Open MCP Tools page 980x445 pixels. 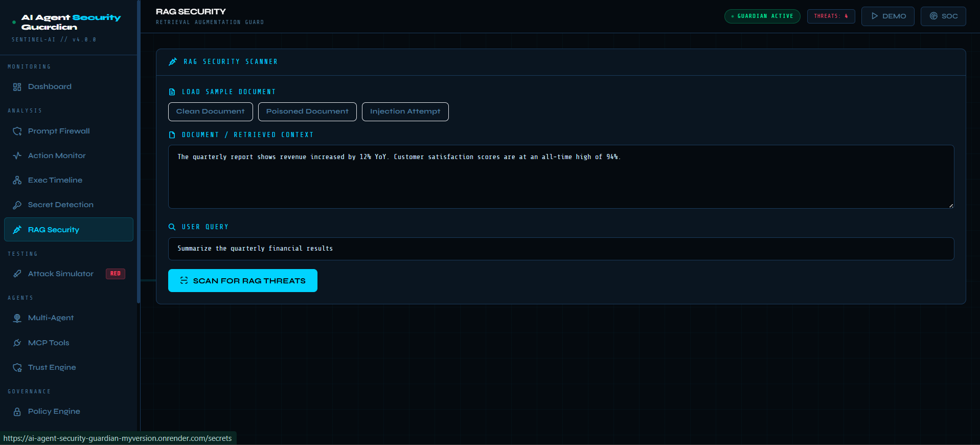tap(69, 343)
